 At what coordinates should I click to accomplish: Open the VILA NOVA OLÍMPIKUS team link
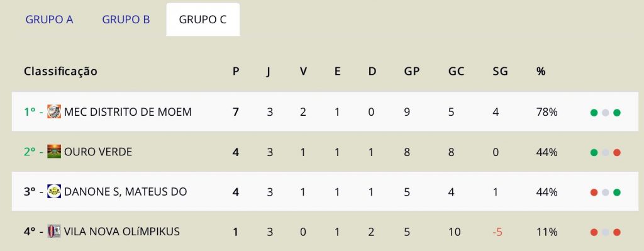(122, 231)
